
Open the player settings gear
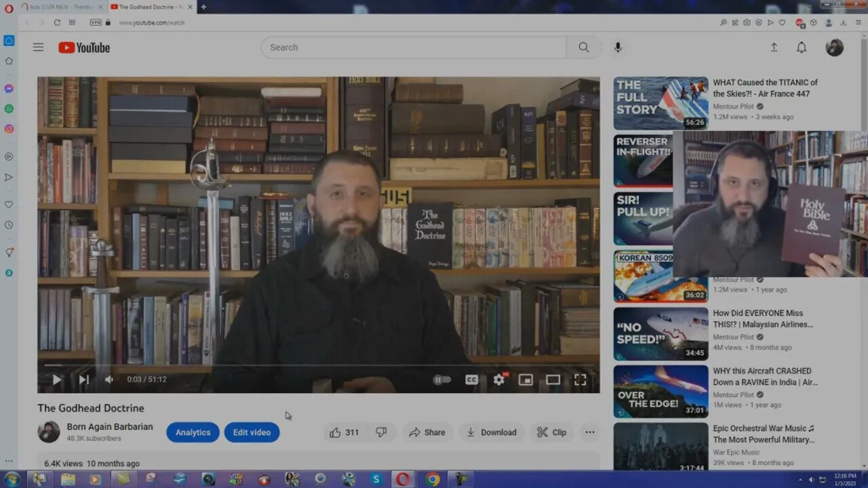499,380
